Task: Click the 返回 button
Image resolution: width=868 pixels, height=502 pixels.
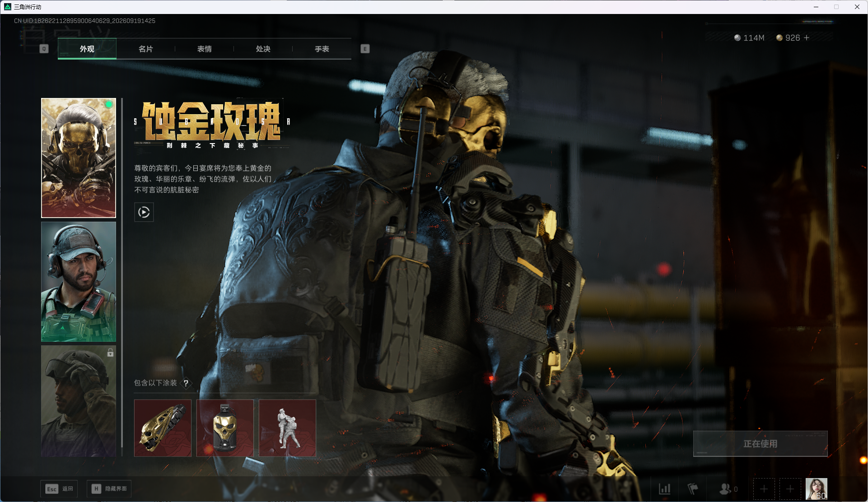Action: [x=59, y=489]
